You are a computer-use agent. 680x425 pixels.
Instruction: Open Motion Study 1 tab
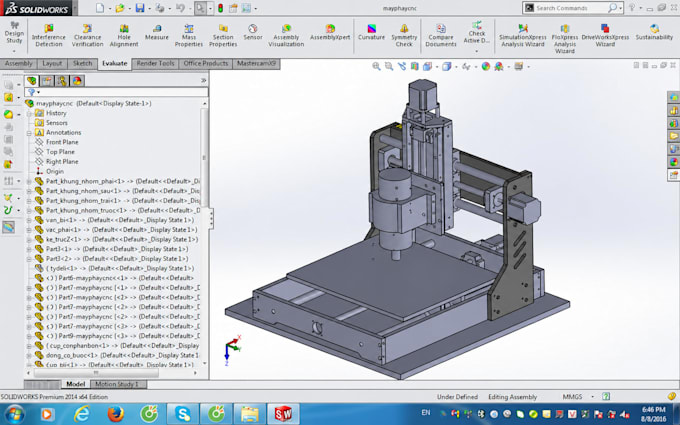[x=117, y=384]
